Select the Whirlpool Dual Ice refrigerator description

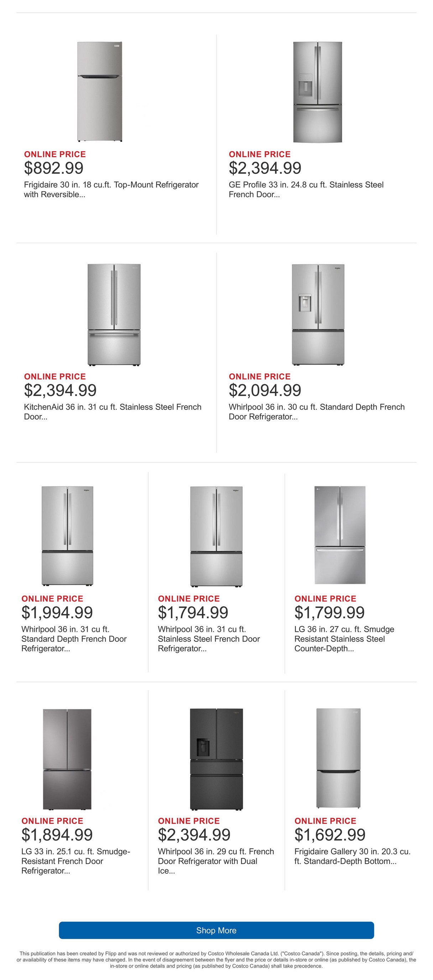[215, 861]
